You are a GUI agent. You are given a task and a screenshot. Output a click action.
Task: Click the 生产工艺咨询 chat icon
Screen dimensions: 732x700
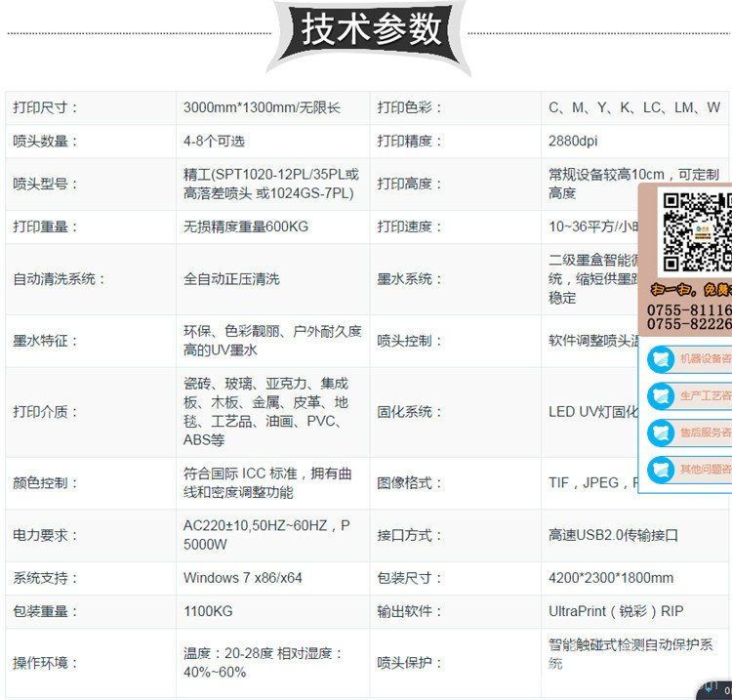pos(661,396)
